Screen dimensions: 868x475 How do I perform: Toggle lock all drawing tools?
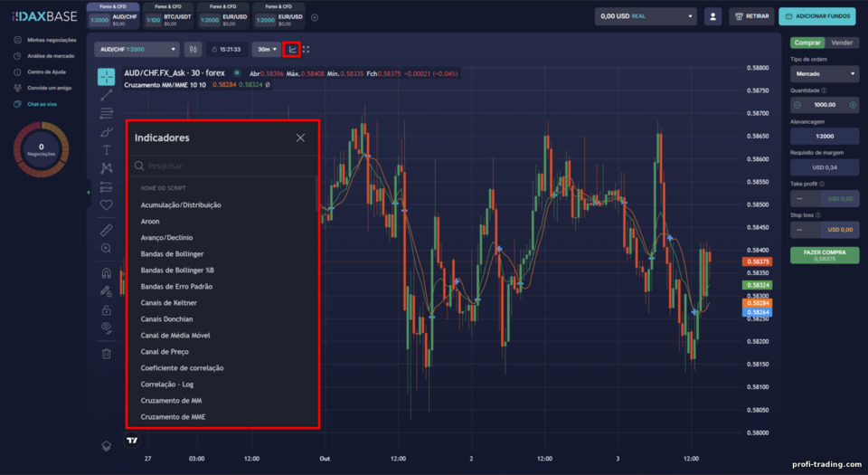click(107, 309)
